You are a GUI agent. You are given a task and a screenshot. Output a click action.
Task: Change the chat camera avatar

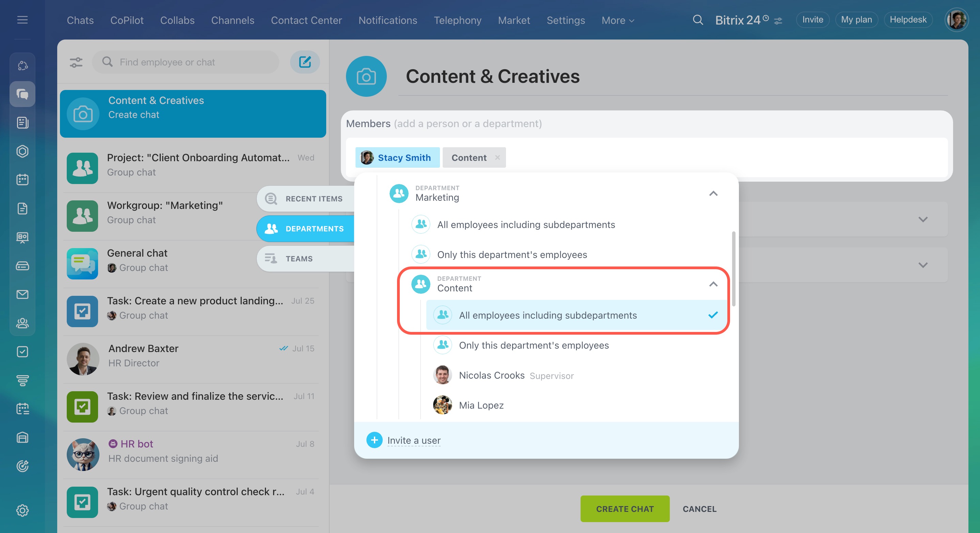[x=366, y=77]
